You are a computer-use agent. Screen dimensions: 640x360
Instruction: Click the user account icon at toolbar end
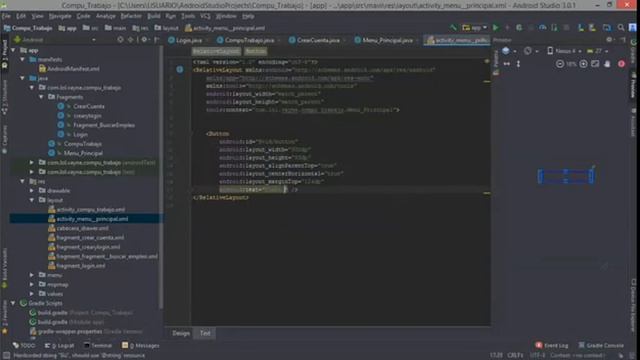[633, 27]
